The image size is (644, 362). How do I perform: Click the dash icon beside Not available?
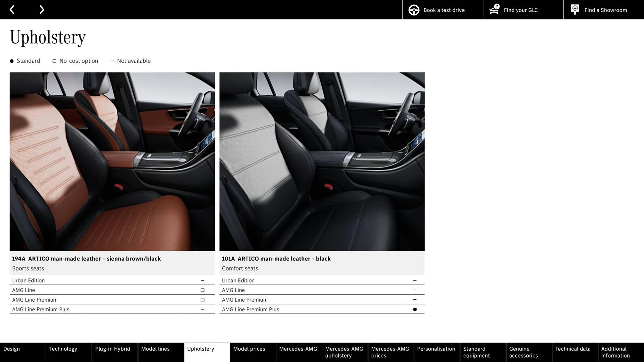click(x=112, y=61)
